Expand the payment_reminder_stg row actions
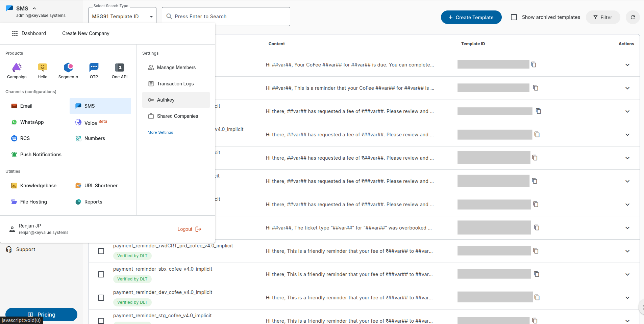The image size is (644, 324). [x=627, y=321]
